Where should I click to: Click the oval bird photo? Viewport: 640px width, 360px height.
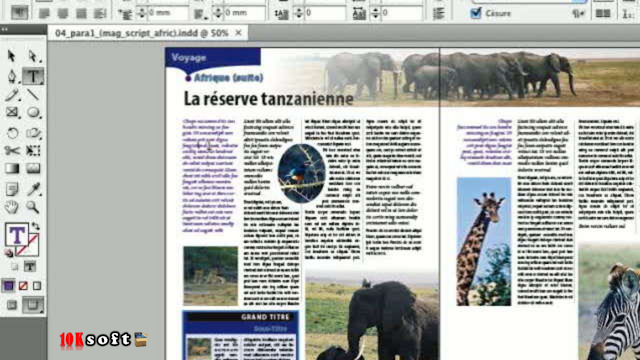click(302, 173)
